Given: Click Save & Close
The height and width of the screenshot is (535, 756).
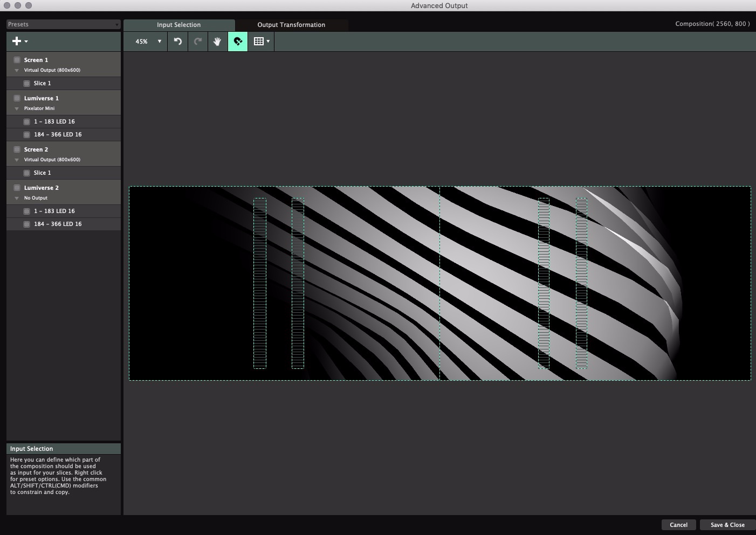Looking at the screenshot, I should tap(727, 525).
